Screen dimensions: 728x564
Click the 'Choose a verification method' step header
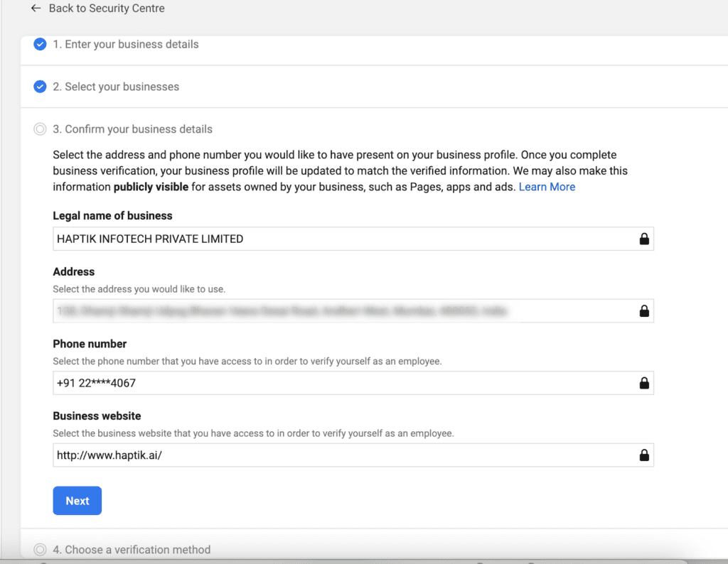pyautogui.click(x=132, y=549)
